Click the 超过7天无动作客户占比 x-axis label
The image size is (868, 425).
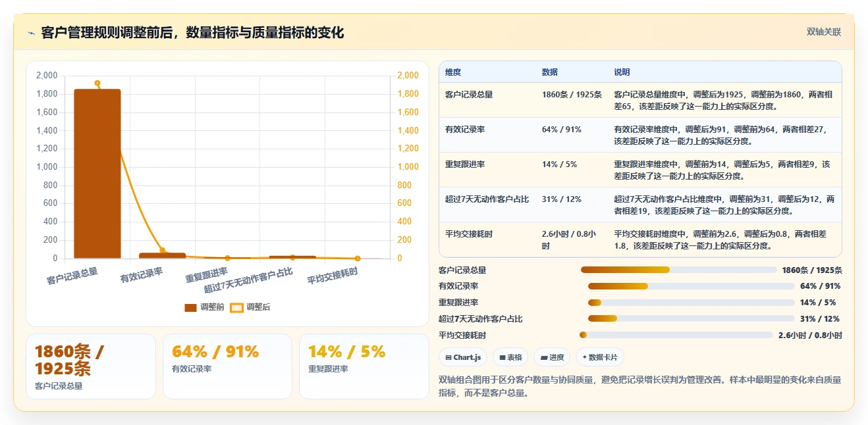(x=248, y=281)
